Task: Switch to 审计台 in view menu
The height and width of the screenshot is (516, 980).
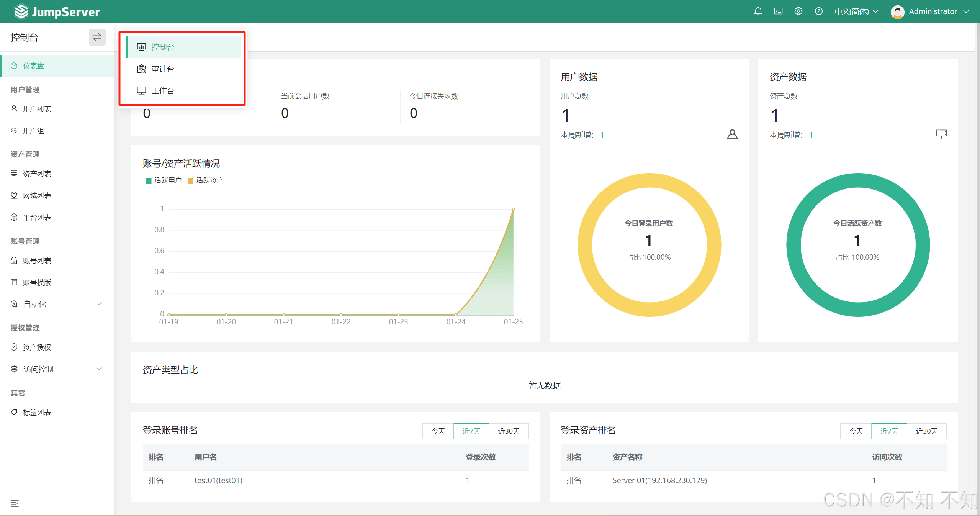Action: click(163, 69)
